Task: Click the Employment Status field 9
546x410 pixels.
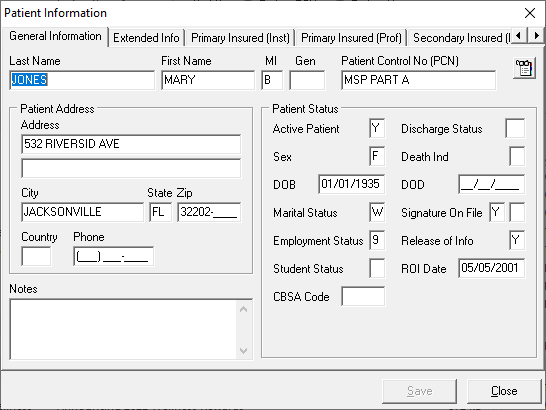Action: click(x=377, y=240)
